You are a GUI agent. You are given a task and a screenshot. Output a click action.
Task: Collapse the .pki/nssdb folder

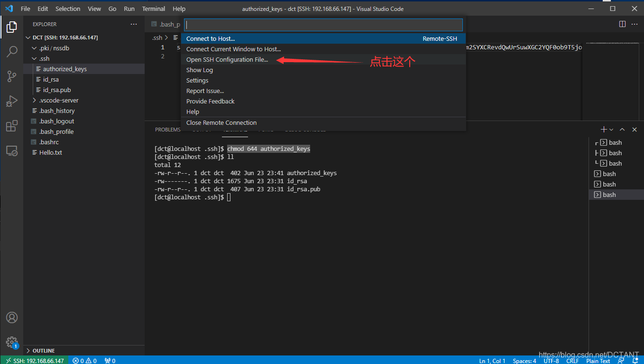84,48
